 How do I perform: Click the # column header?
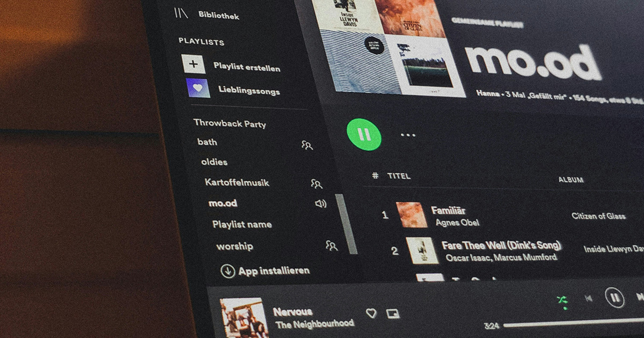pos(375,175)
